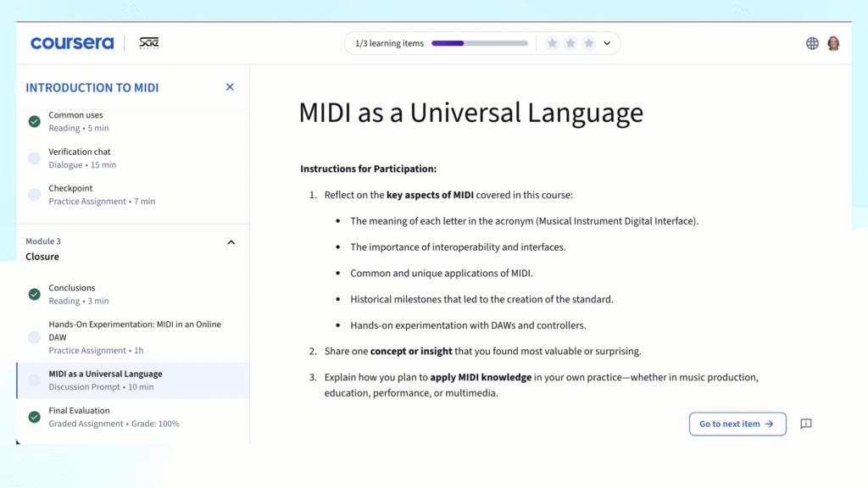Click the learning items progress bar
Viewport: 868px width, 488px height.
tap(479, 43)
